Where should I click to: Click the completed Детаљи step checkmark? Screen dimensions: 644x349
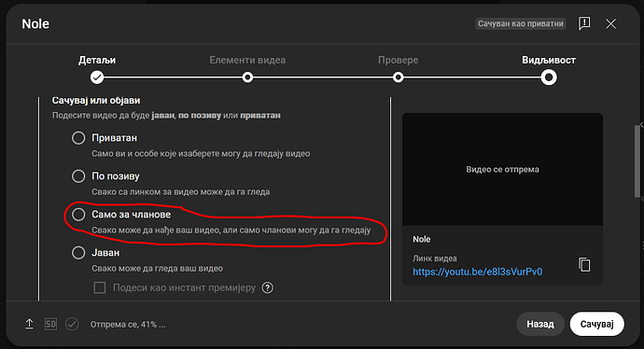click(97, 77)
